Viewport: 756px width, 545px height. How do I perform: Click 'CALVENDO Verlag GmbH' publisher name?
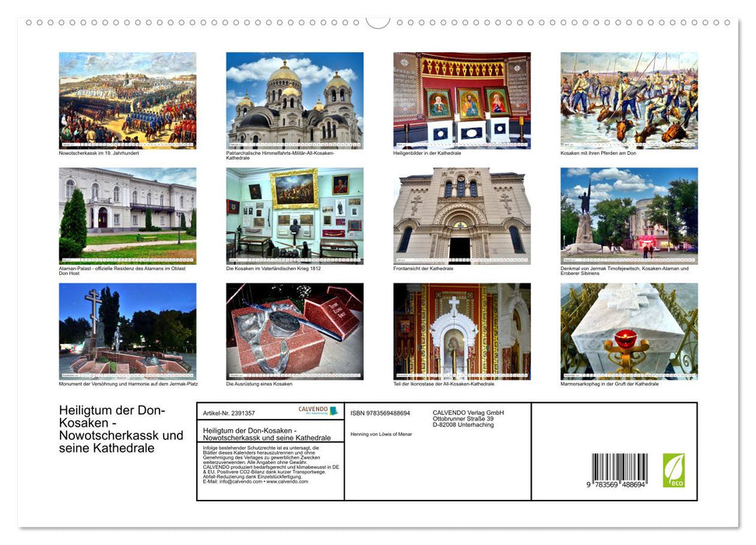[x=468, y=413]
